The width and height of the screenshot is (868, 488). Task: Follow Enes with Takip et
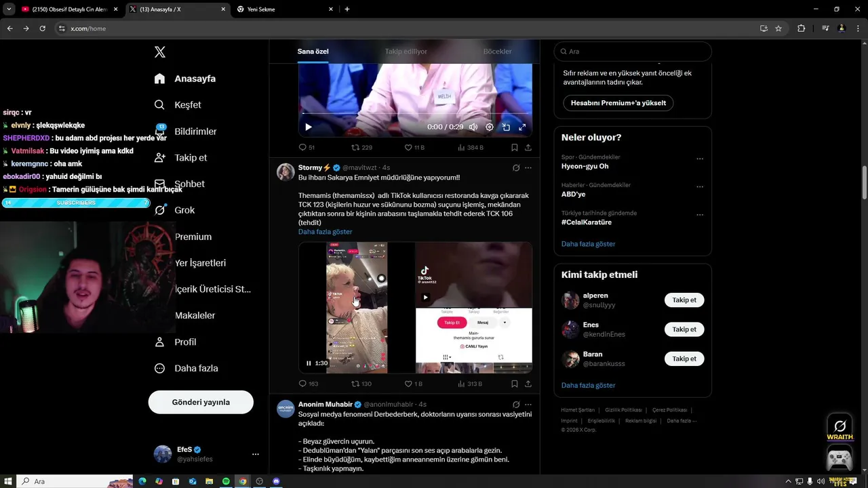click(x=684, y=329)
